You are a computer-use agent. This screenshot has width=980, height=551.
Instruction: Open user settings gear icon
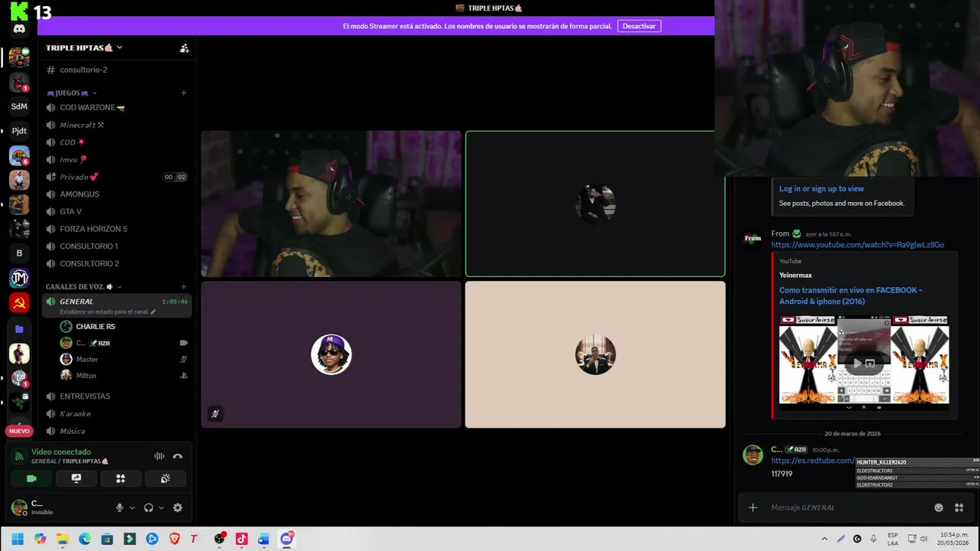(x=178, y=507)
